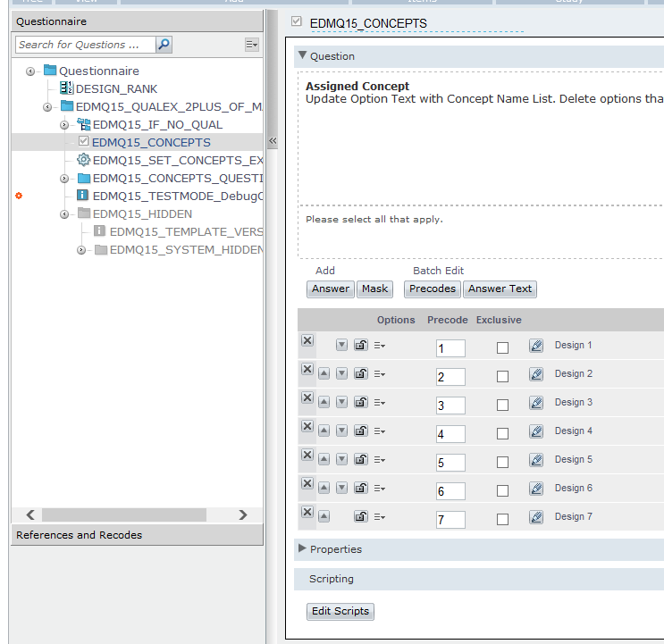Screen dimensions: 664x644
Task: Check Exclusive for Design 2
Action: click(502, 377)
